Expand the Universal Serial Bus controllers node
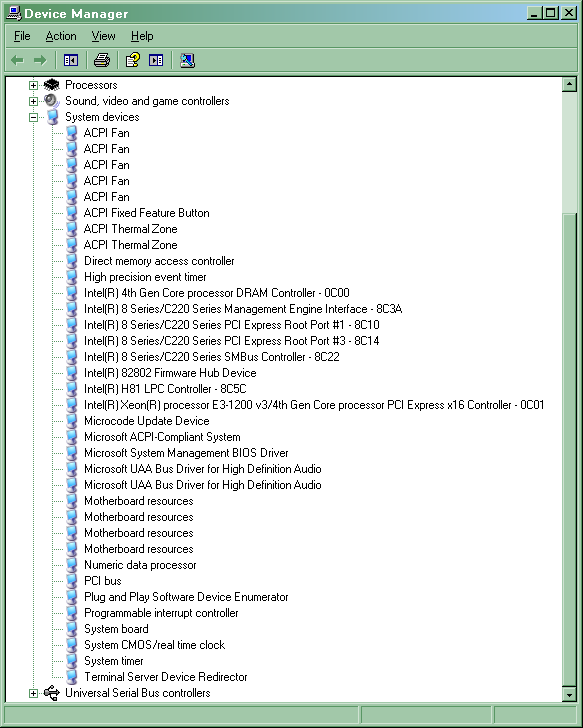The width and height of the screenshot is (583, 728). (x=33, y=693)
